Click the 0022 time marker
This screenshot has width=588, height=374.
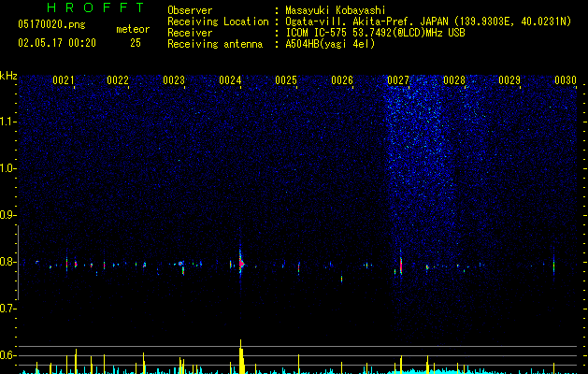[118, 80]
